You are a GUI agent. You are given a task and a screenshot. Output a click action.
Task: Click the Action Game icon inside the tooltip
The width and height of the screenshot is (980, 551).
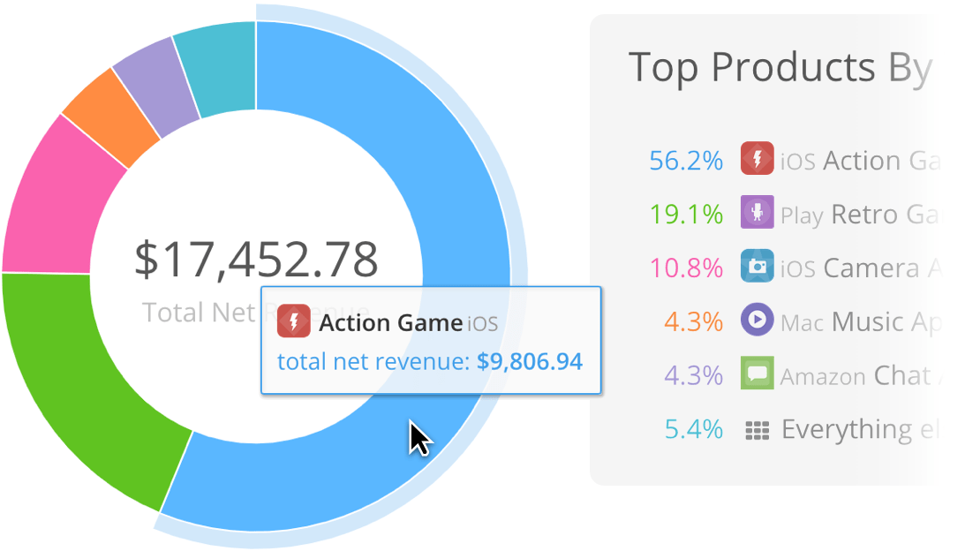[x=292, y=321]
